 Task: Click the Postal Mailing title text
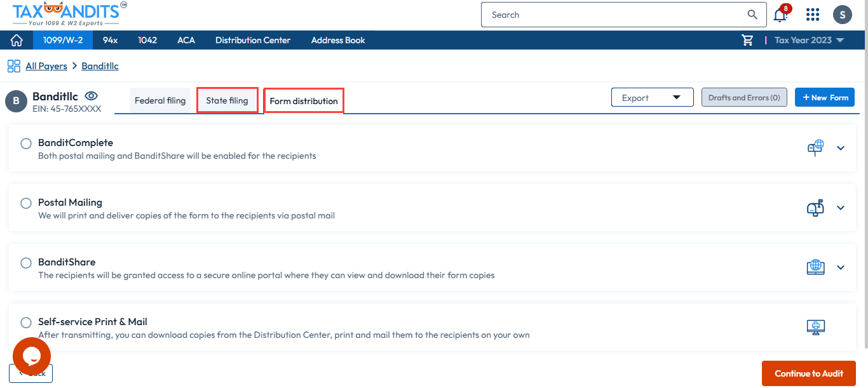pos(70,203)
